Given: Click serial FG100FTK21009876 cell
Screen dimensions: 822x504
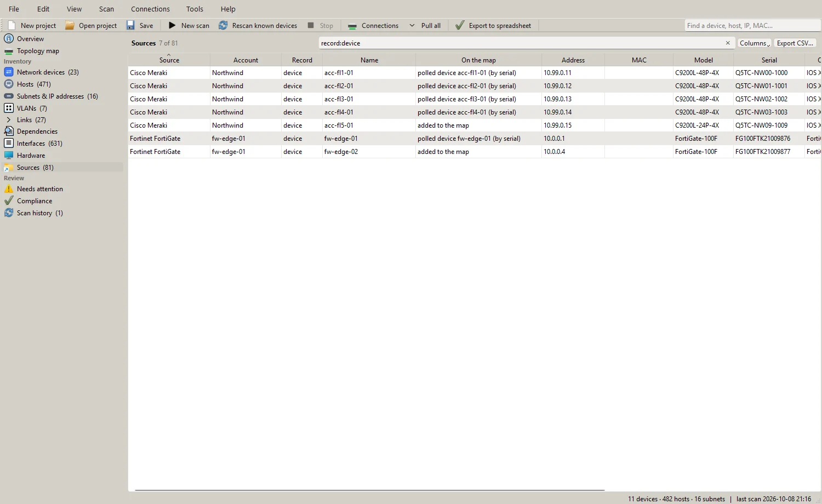Looking at the screenshot, I should pyautogui.click(x=769, y=139).
